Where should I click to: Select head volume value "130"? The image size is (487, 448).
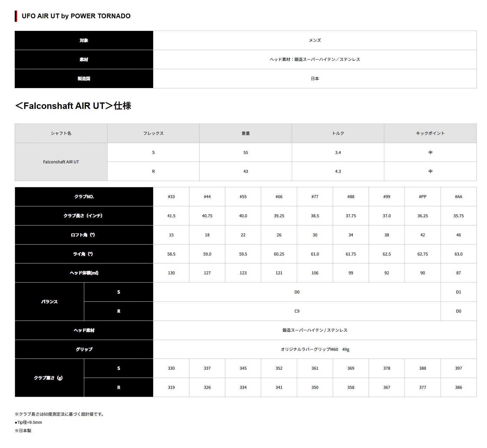point(171,273)
